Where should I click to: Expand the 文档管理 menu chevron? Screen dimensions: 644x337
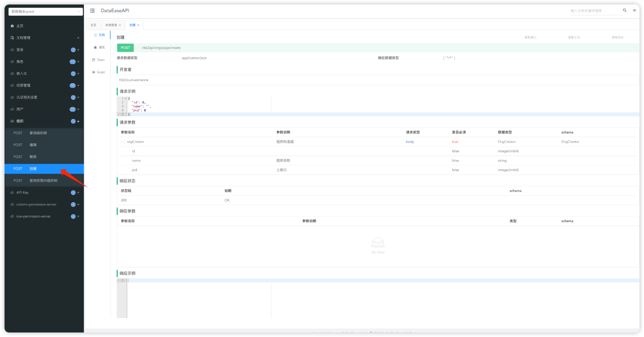click(x=78, y=38)
